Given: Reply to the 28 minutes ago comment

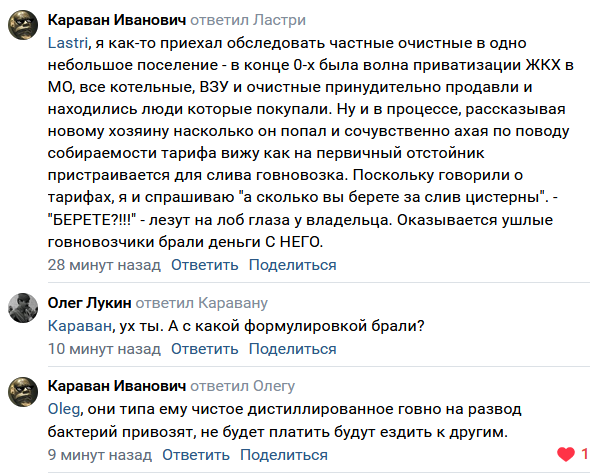Looking at the screenshot, I should [204, 265].
